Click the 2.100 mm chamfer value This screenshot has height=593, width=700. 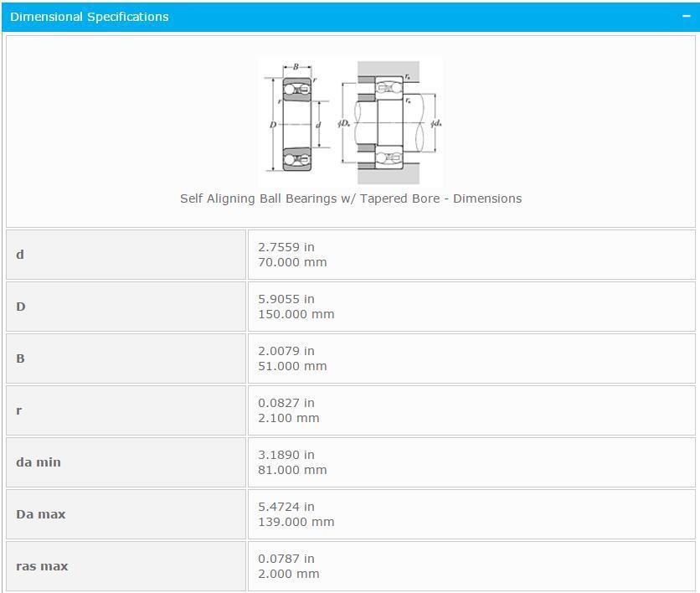tap(289, 418)
